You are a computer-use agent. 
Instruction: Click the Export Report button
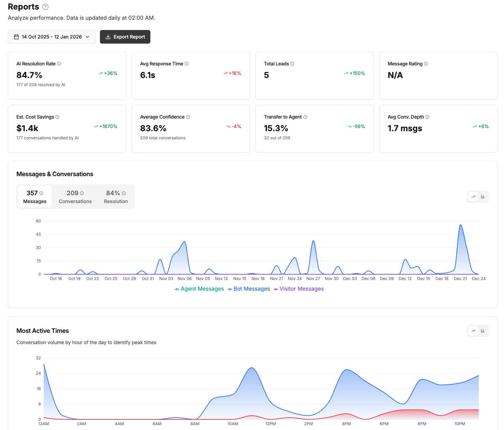[x=125, y=36]
